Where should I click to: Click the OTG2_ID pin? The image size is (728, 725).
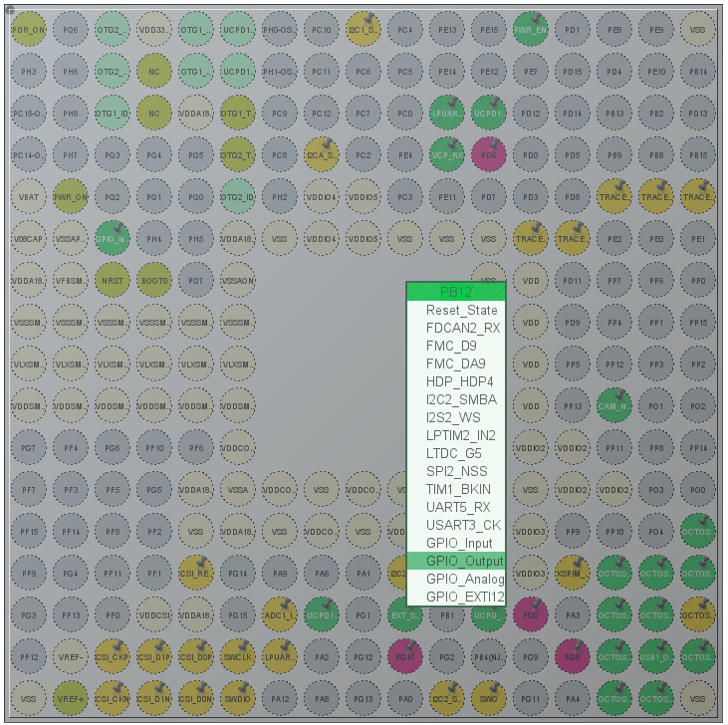238,197
